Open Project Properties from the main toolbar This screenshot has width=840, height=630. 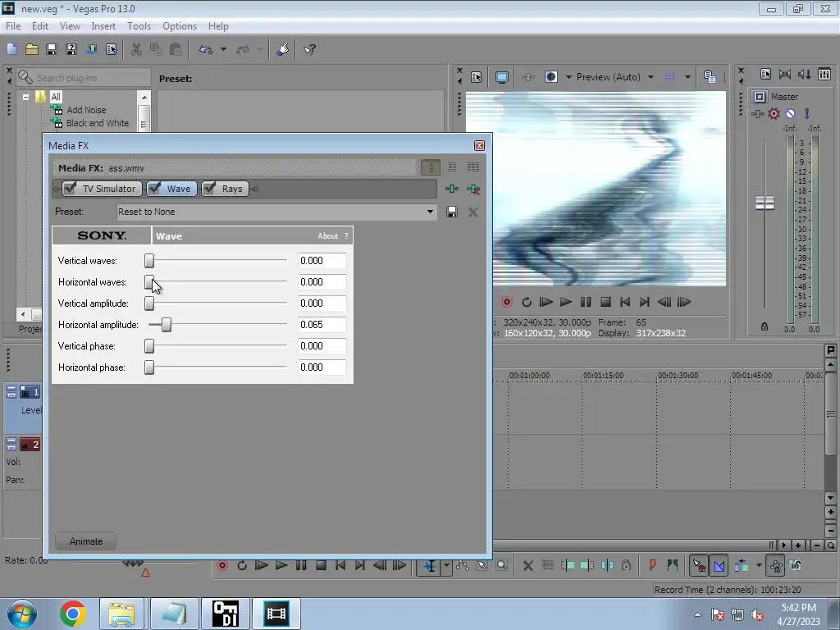111,49
